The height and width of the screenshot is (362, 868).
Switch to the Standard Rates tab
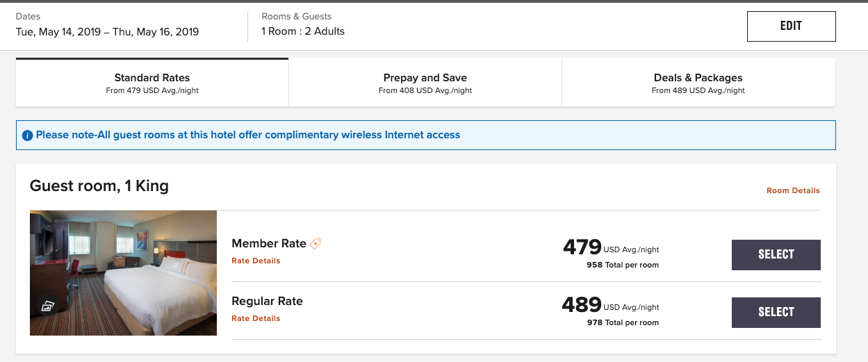152,83
